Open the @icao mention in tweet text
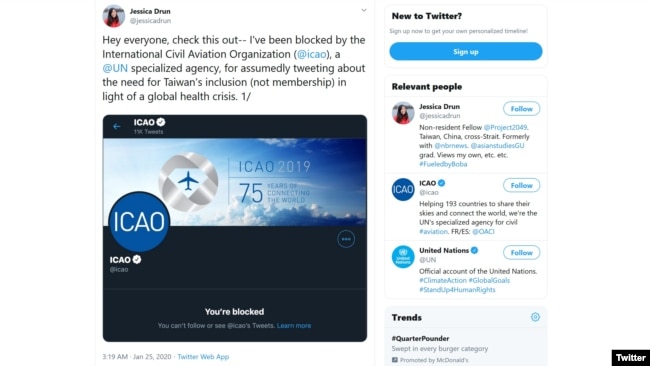 click(311, 54)
